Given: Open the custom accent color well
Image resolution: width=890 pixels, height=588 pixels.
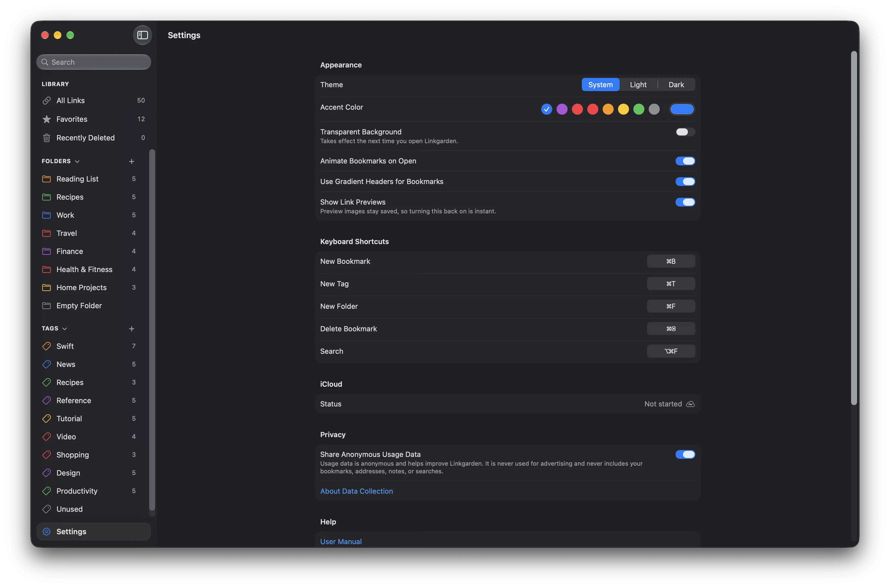Looking at the screenshot, I should (682, 109).
